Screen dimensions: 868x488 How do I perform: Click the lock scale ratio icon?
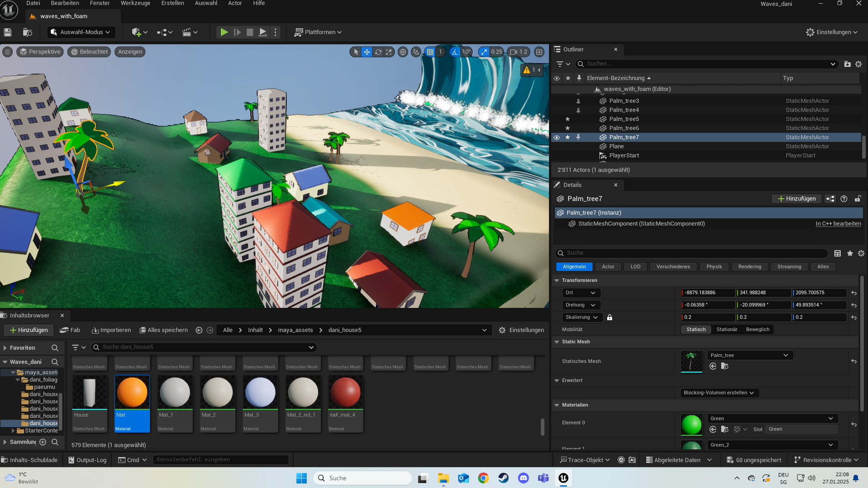point(609,317)
